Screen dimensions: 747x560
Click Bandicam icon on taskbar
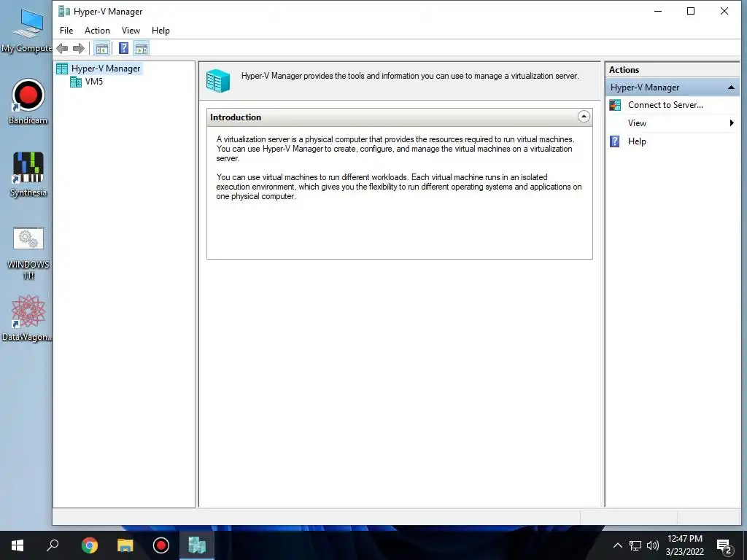click(x=161, y=545)
